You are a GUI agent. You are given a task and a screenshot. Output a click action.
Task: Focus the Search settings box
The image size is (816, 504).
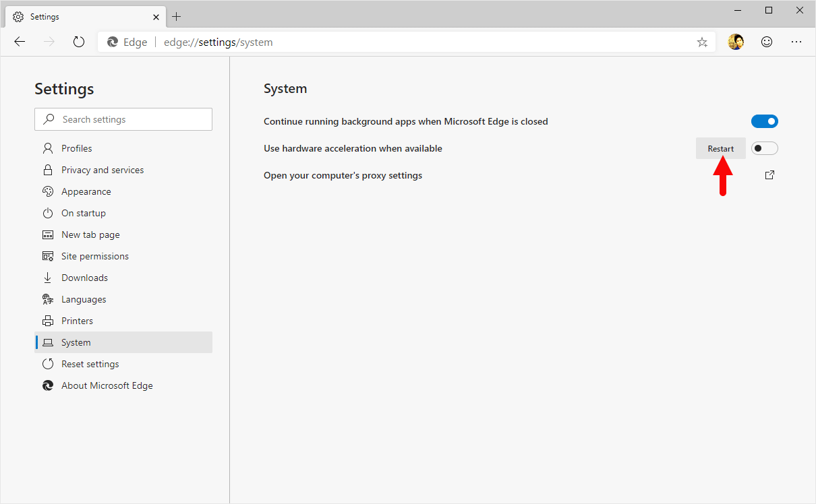123,119
